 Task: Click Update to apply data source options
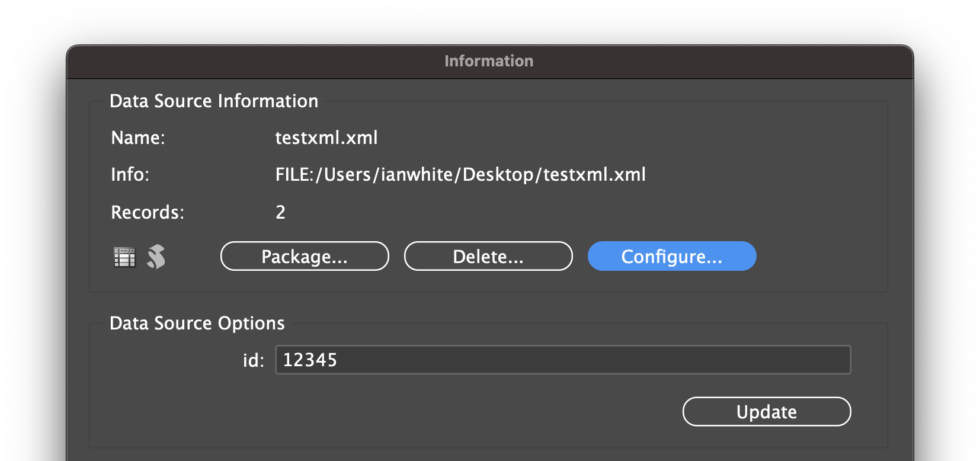click(766, 412)
